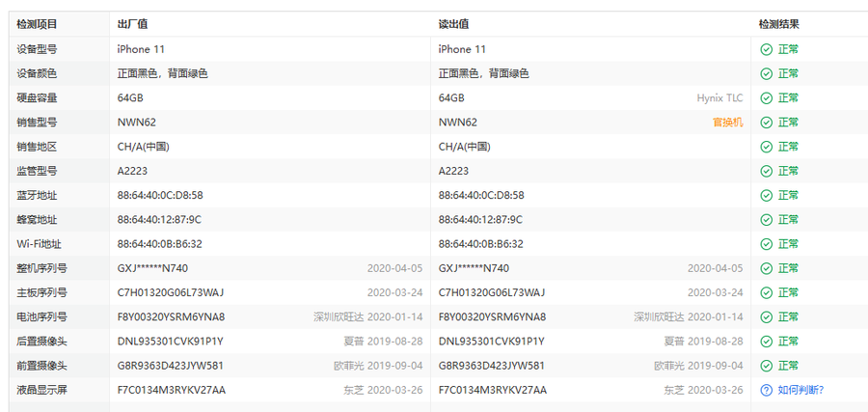Click 2020-03-24 date in the 读出值 column
This screenshot has height=412, width=868.
[x=716, y=292]
